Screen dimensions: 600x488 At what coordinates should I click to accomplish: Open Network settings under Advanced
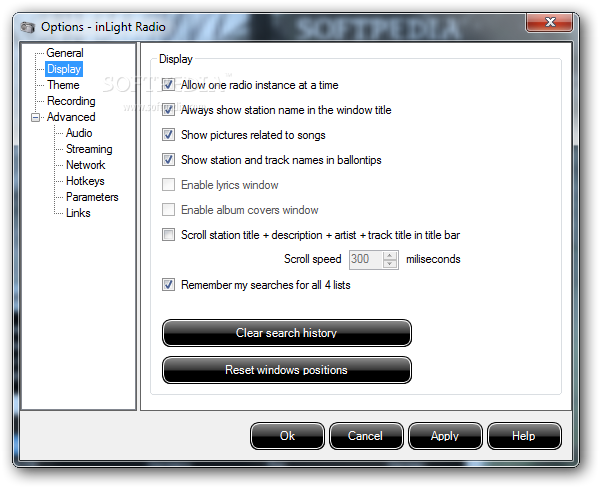click(86, 165)
